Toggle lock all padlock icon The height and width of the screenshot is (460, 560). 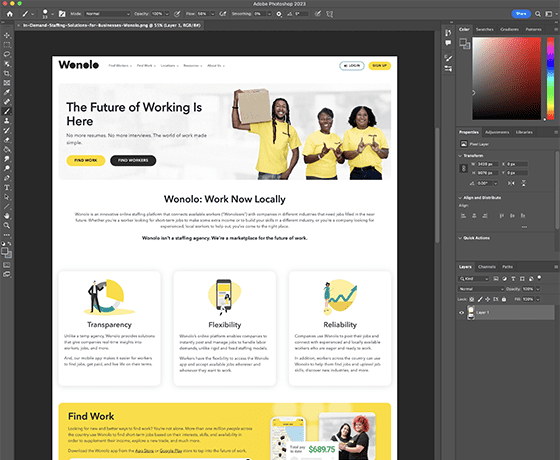click(504, 299)
